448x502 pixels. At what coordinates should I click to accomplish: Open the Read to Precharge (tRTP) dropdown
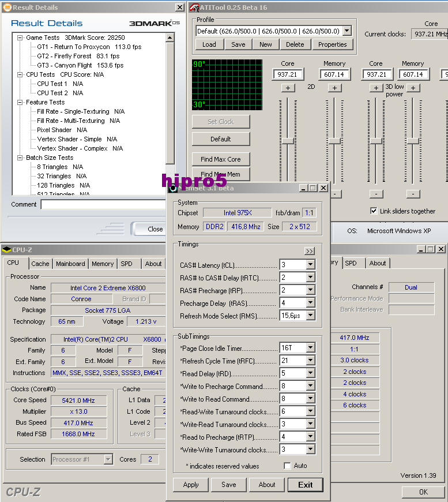[310, 437]
